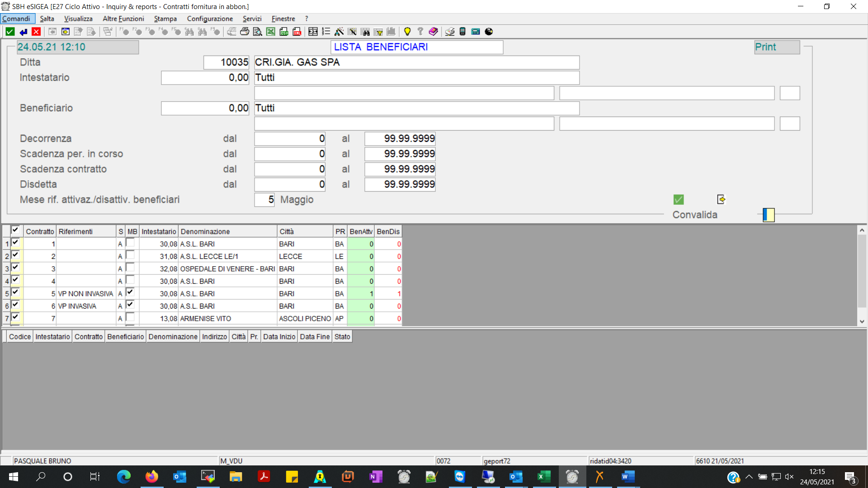Click the Print button

pos(776,47)
